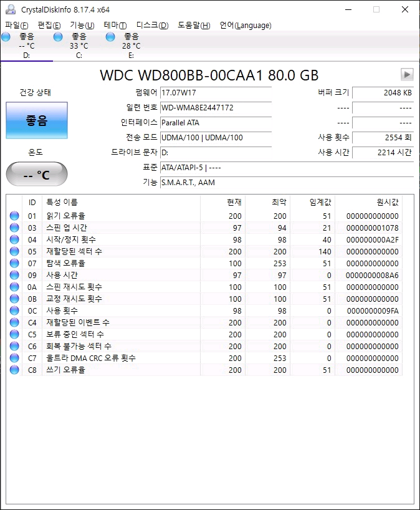The image size is (420, 510).
Task: Click the raw value 0000000009FA
Action: click(372, 310)
